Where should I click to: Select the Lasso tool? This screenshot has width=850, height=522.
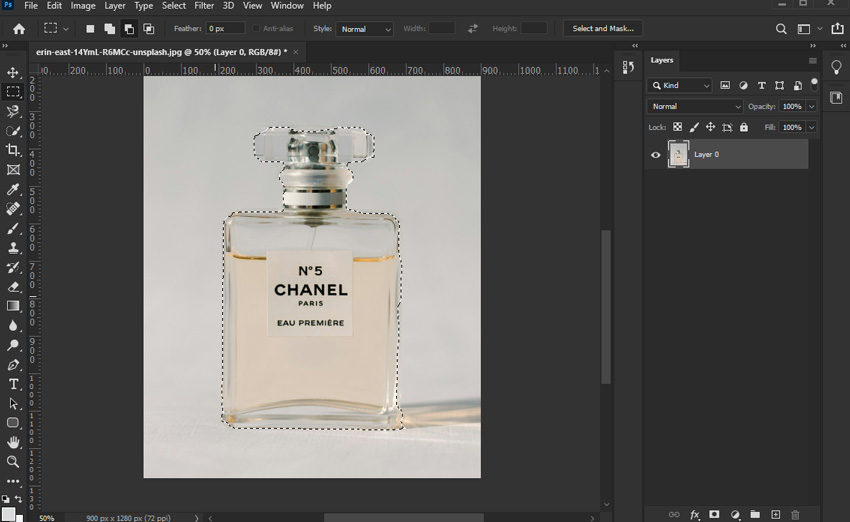(x=13, y=111)
